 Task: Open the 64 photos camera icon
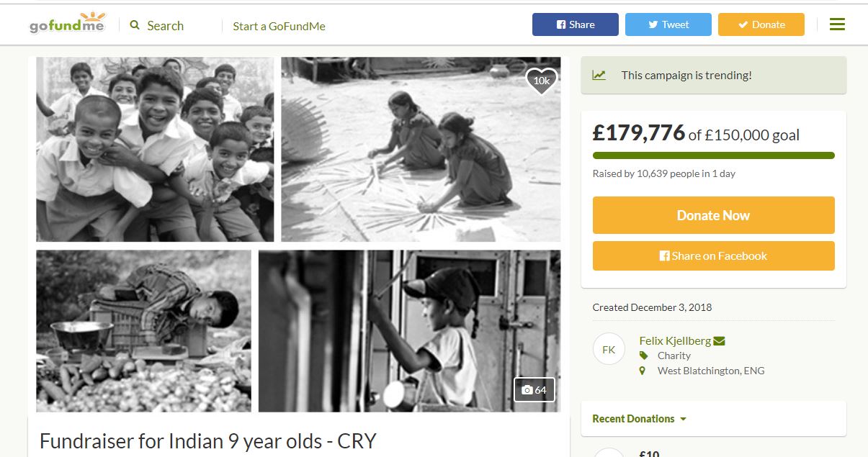click(534, 389)
